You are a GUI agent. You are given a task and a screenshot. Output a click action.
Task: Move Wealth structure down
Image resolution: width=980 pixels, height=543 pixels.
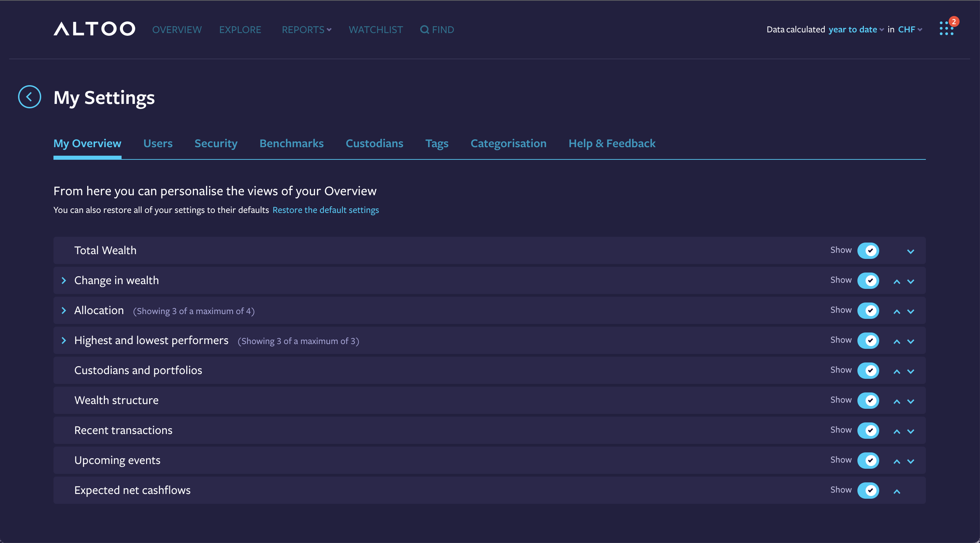coord(911,402)
